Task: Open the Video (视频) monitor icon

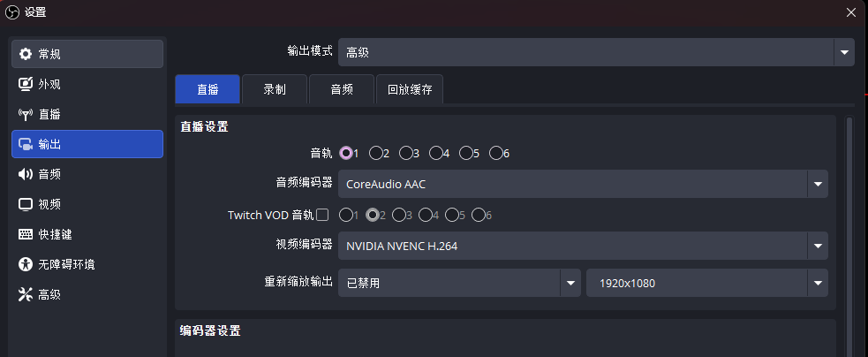Action: tap(26, 204)
